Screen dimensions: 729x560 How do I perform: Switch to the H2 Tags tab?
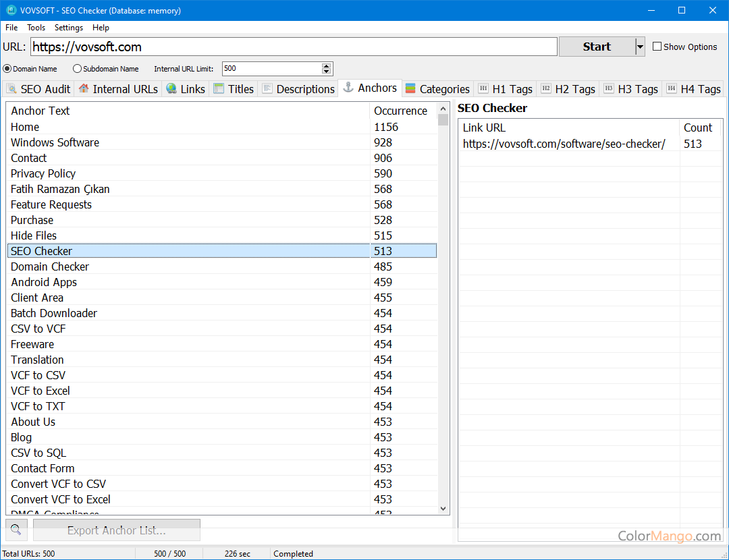568,89
